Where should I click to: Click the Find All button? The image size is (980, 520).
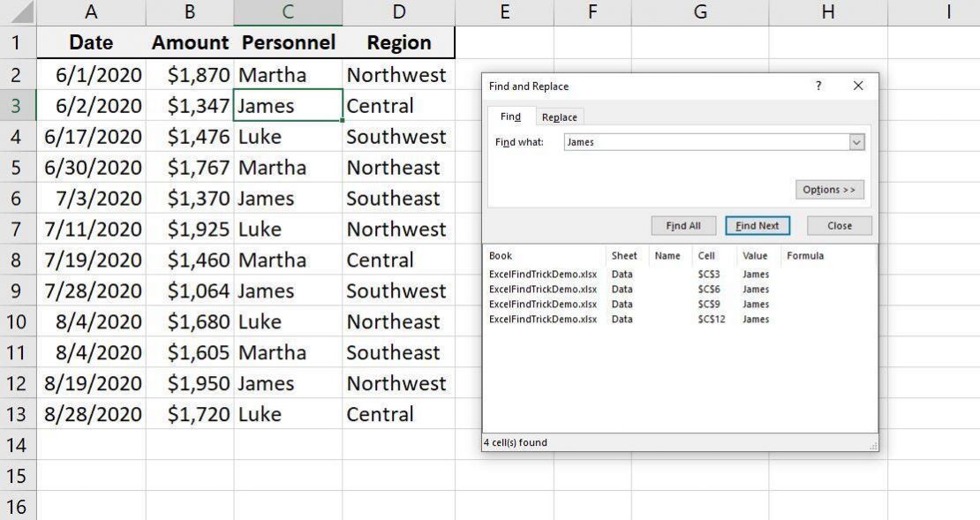click(x=683, y=225)
